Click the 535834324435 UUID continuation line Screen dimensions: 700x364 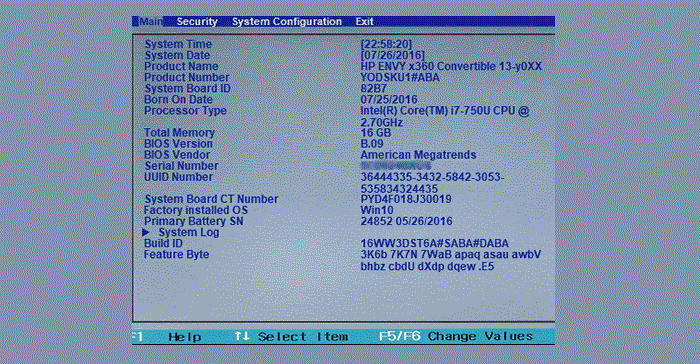coord(399,188)
